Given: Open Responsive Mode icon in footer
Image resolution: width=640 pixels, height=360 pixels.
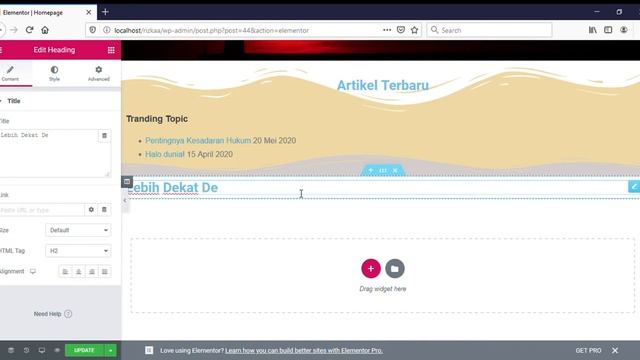Looking at the screenshot, I should 42,350.
